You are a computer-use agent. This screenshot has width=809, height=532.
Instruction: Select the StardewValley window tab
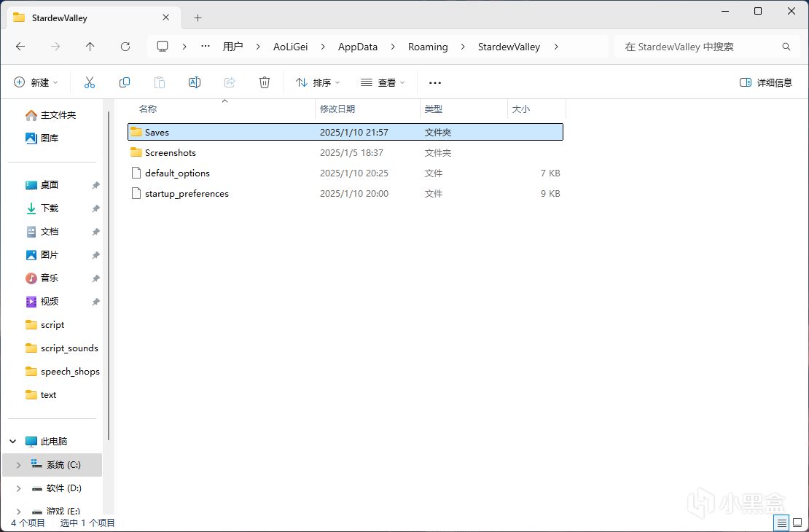pos(93,18)
